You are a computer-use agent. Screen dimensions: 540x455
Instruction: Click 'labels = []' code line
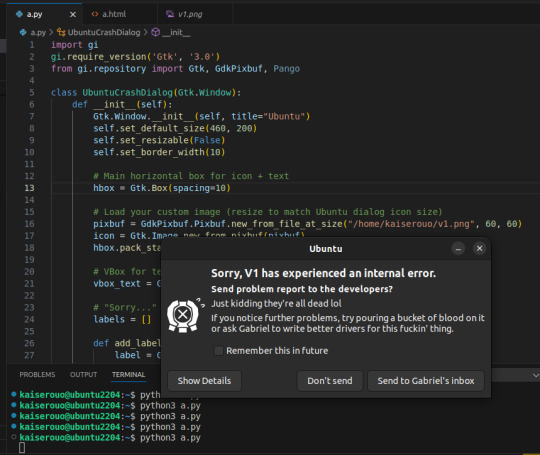[x=122, y=319]
